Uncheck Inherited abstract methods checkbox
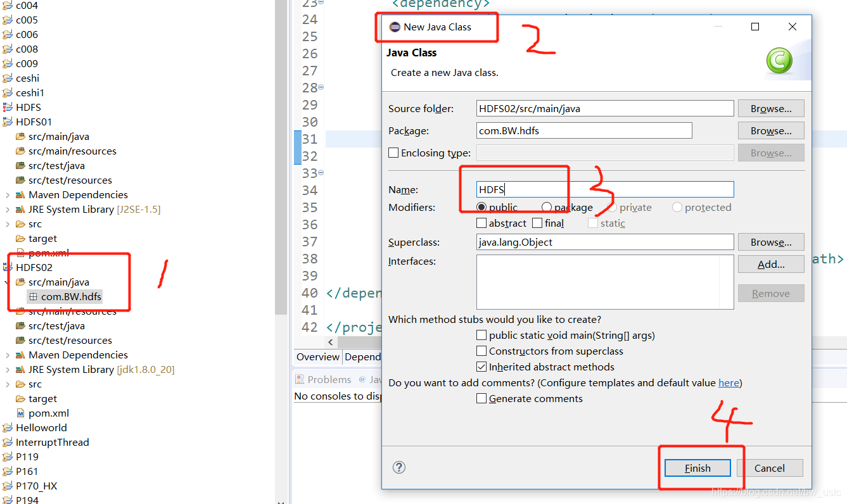The width and height of the screenshot is (847, 504). [x=481, y=367]
